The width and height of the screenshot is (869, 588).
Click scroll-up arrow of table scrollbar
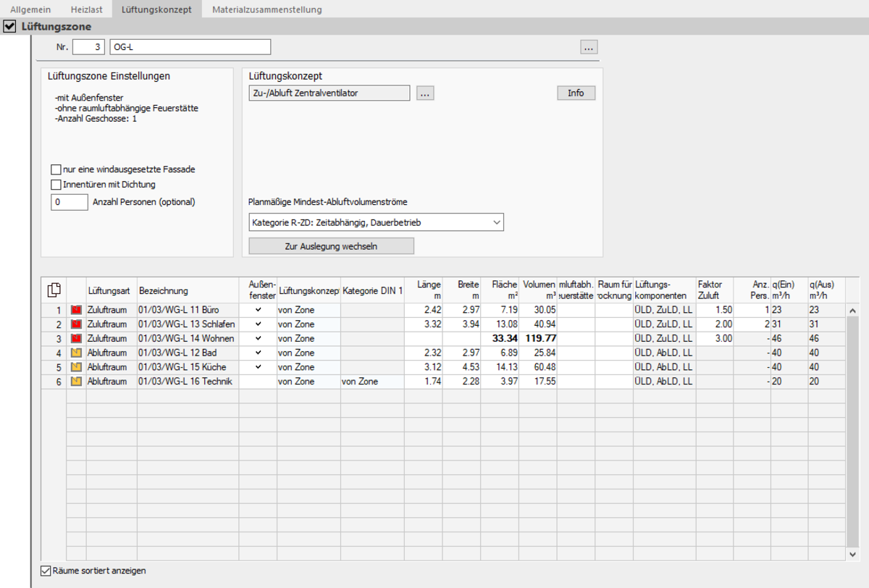(x=852, y=309)
